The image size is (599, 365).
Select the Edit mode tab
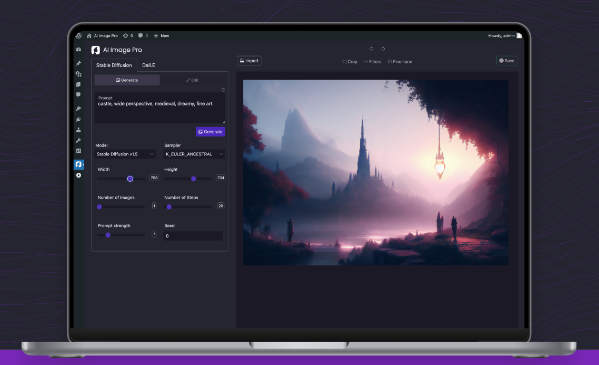(x=193, y=80)
